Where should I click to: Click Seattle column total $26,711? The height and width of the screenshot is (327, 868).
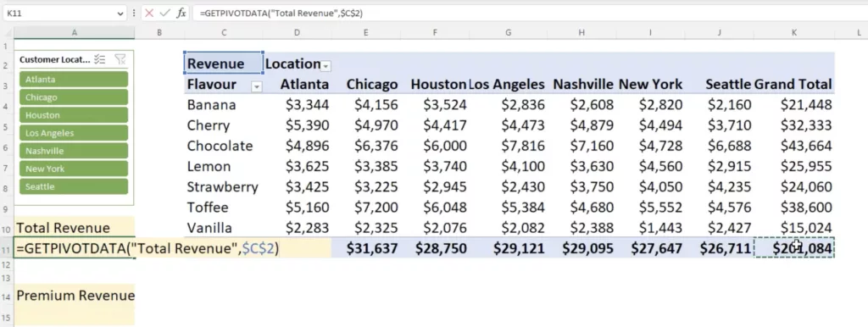point(726,249)
